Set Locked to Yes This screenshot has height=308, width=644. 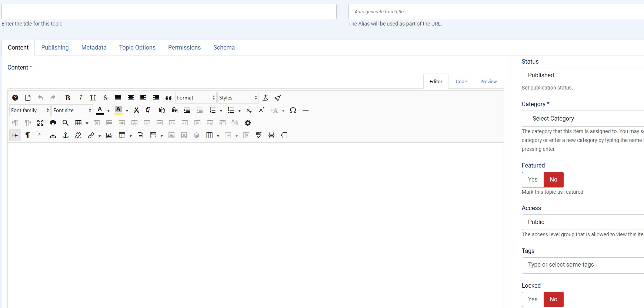point(533,299)
